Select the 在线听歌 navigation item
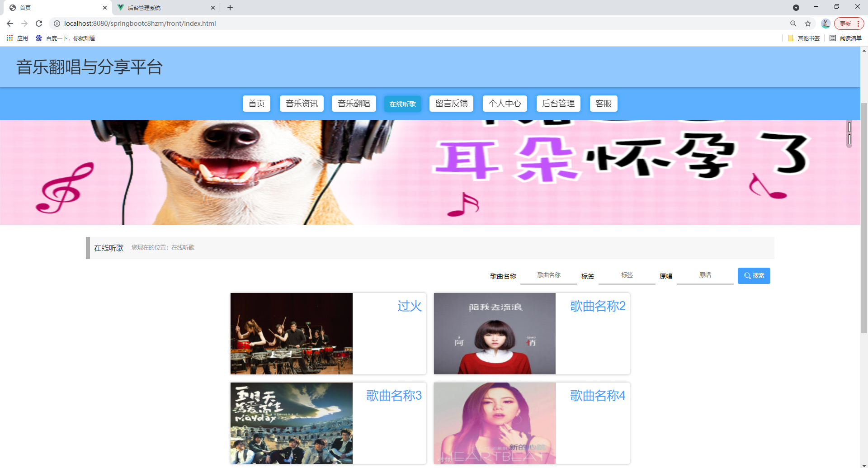 [x=402, y=104]
